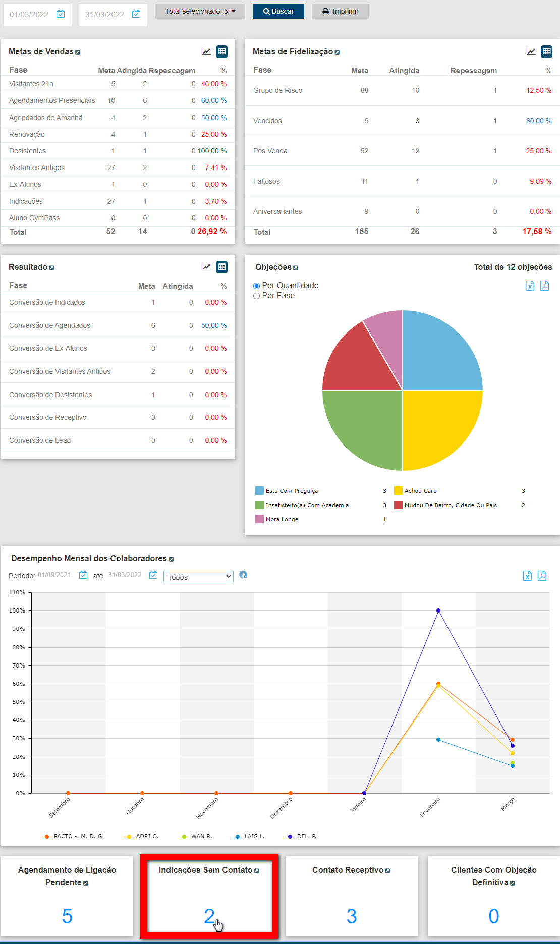Show Resultado panel as line chart
Screen dimensions: 560x944
[206, 267]
